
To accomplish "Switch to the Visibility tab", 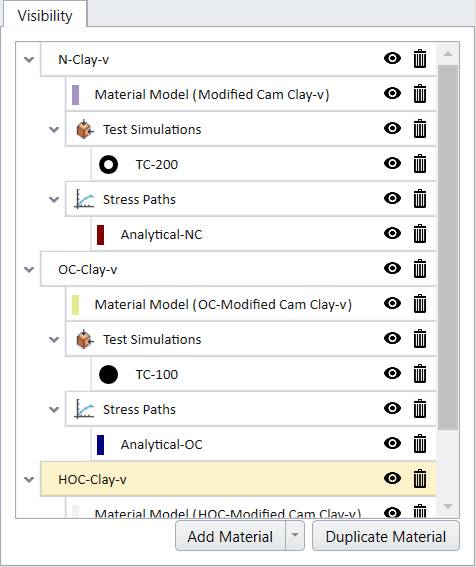I will [45, 16].
